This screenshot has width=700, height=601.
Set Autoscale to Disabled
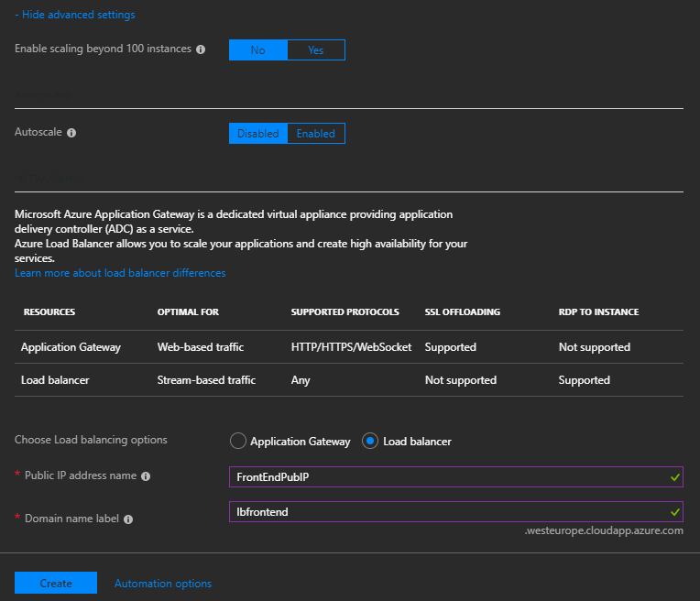tap(258, 134)
